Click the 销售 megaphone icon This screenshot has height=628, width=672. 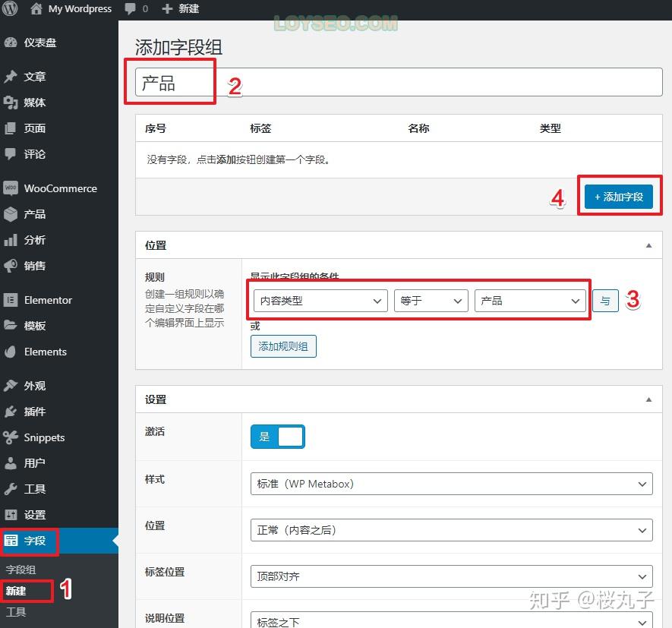click(x=11, y=266)
